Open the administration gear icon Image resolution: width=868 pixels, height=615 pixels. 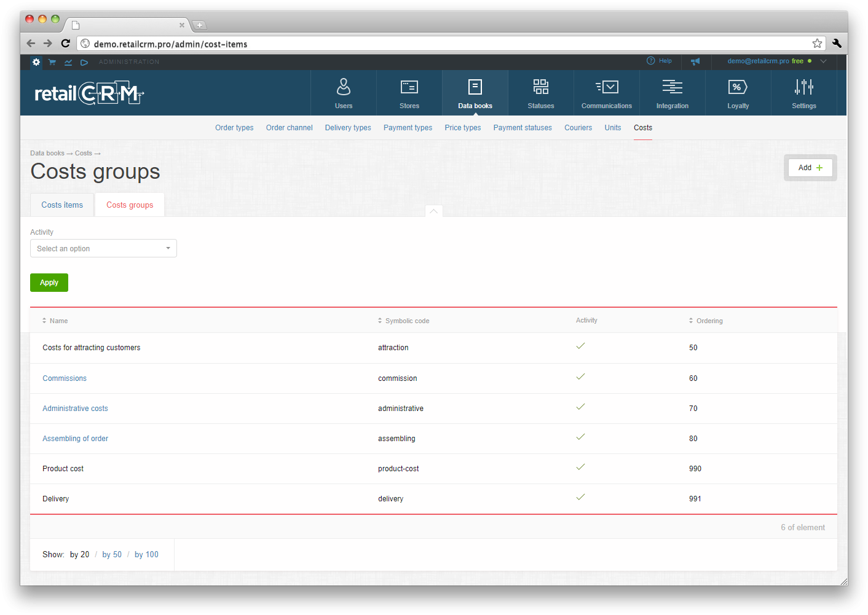(36, 62)
